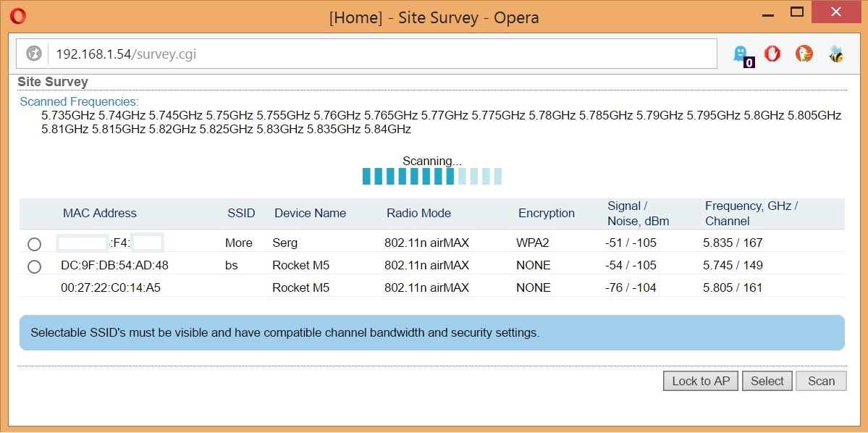
Task: Click the Frequency, GHz / Channel header
Action: (x=751, y=214)
